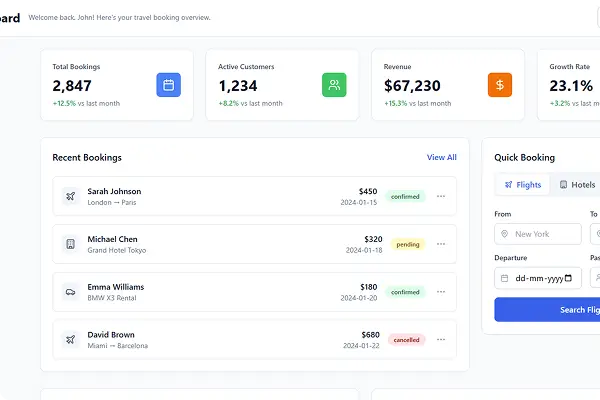Click David Brown's cancelled status badge
Screen dimensions: 600x400
[406, 340]
